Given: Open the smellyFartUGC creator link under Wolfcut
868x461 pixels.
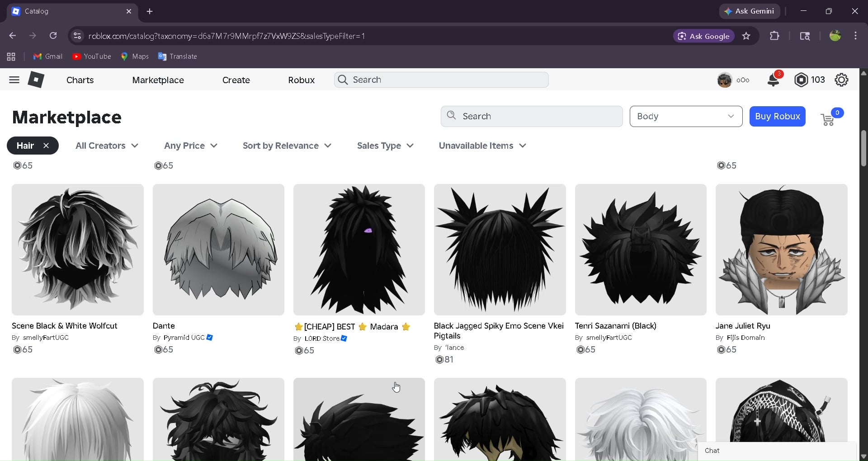Looking at the screenshot, I should pos(46,338).
